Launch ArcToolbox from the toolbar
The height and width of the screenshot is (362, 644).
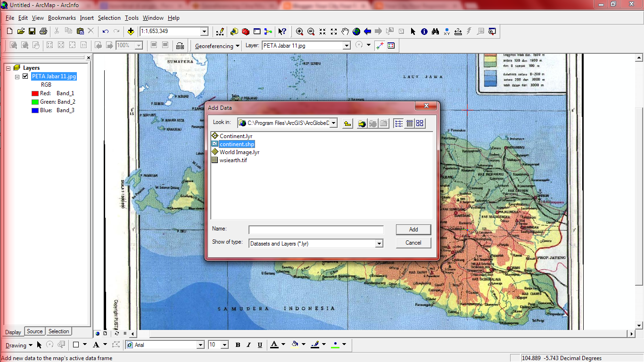246,31
